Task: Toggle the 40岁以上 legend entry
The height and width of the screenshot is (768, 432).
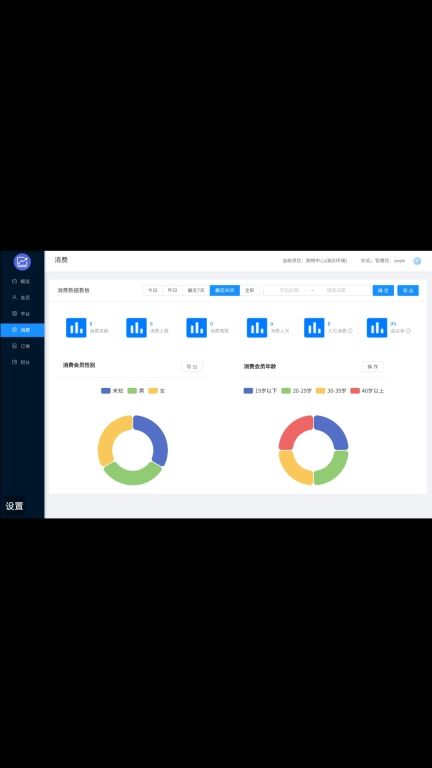Action: click(367, 391)
